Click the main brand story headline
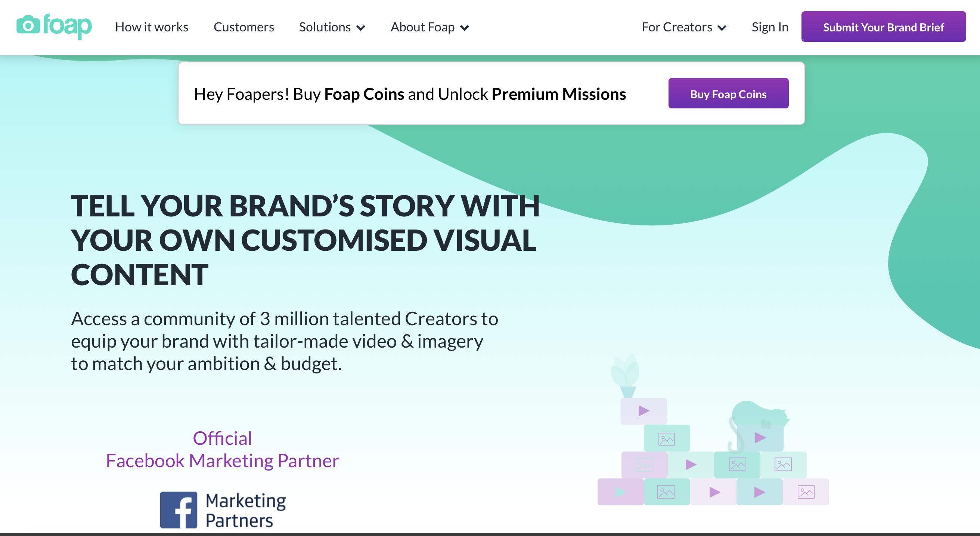This screenshot has height=536, width=980. click(305, 240)
